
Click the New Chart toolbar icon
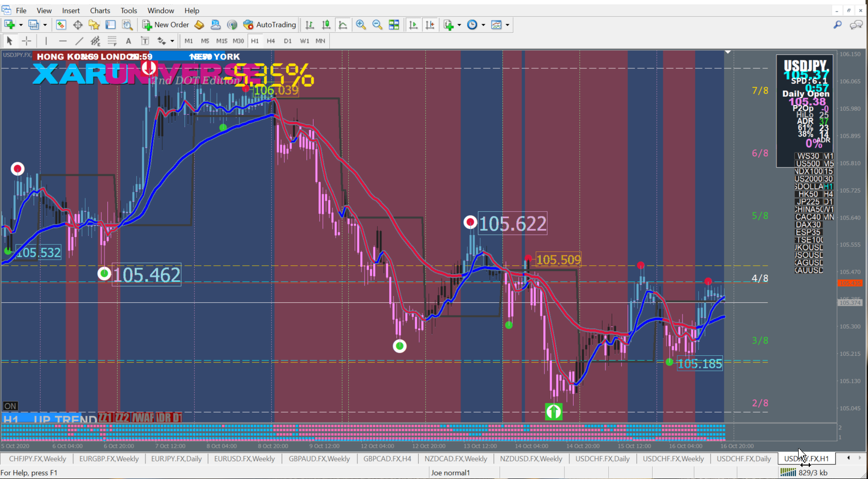point(9,25)
